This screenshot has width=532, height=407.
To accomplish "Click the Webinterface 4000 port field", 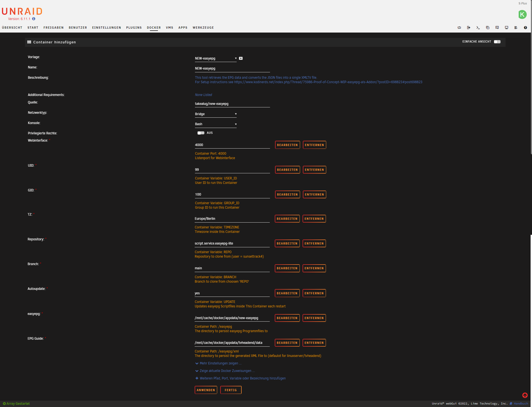I will (232, 145).
